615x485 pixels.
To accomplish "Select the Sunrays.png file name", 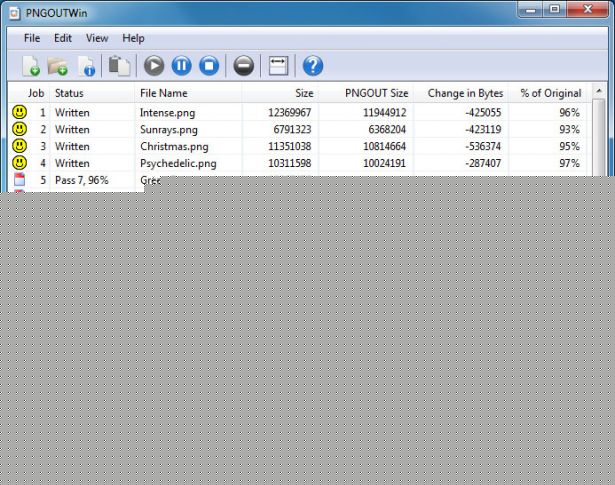I will [x=169, y=130].
